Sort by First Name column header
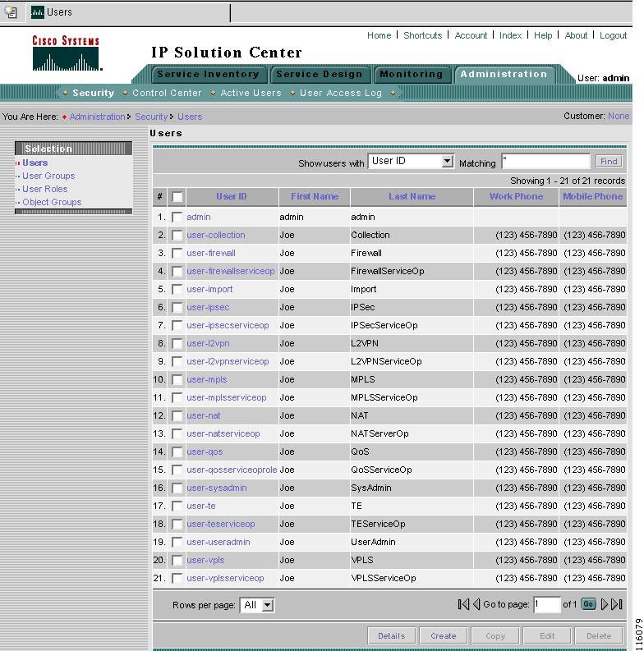644x651 pixels. click(x=315, y=196)
